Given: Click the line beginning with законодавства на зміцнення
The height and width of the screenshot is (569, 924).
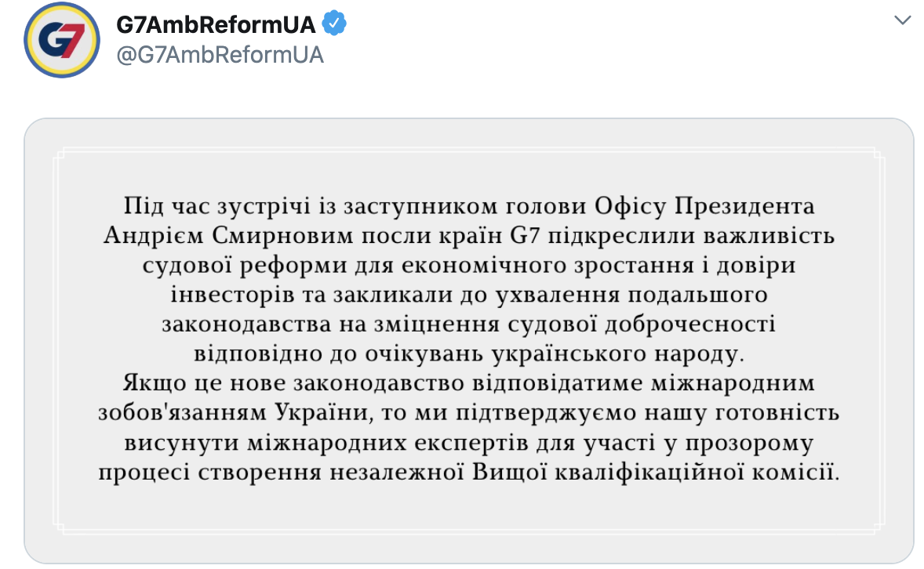Looking at the screenshot, I should click(x=468, y=324).
